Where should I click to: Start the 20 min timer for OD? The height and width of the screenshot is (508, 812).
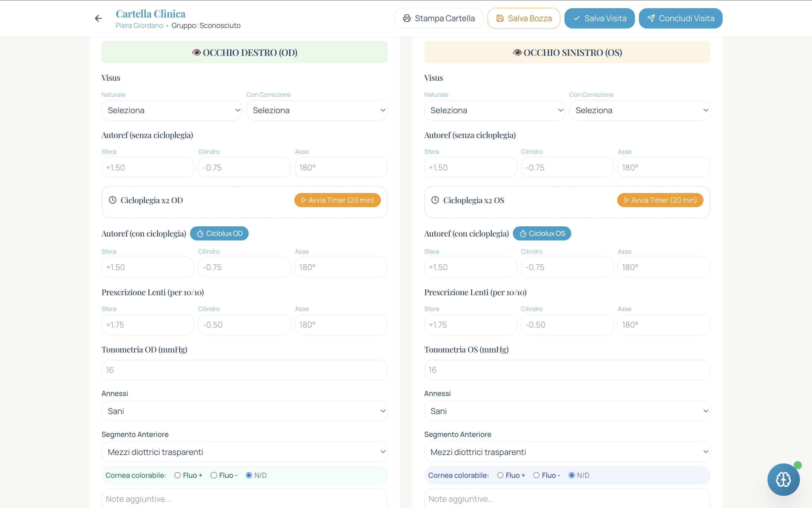(x=337, y=200)
